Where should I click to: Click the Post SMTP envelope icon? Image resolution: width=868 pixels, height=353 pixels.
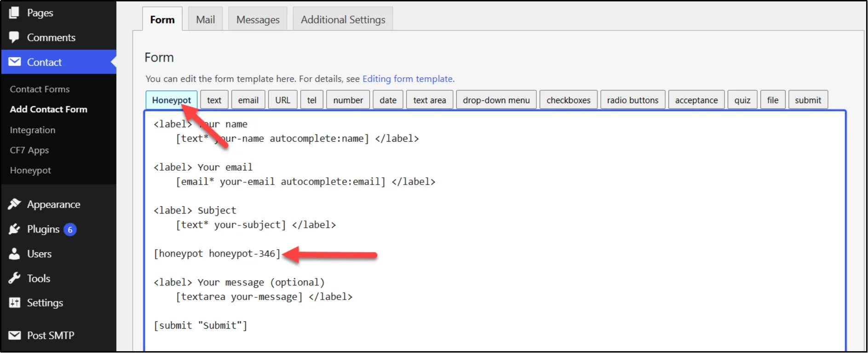pos(15,335)
